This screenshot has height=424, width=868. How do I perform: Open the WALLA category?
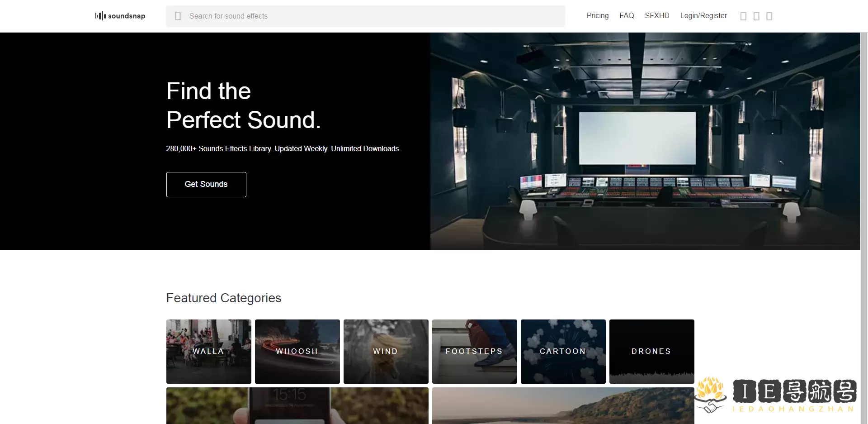click(208, 351)
